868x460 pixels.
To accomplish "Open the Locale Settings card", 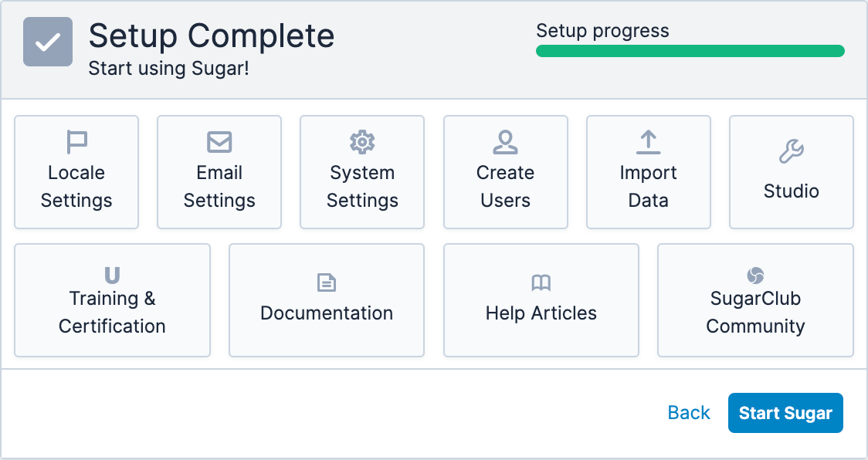I will coord(76,171).
